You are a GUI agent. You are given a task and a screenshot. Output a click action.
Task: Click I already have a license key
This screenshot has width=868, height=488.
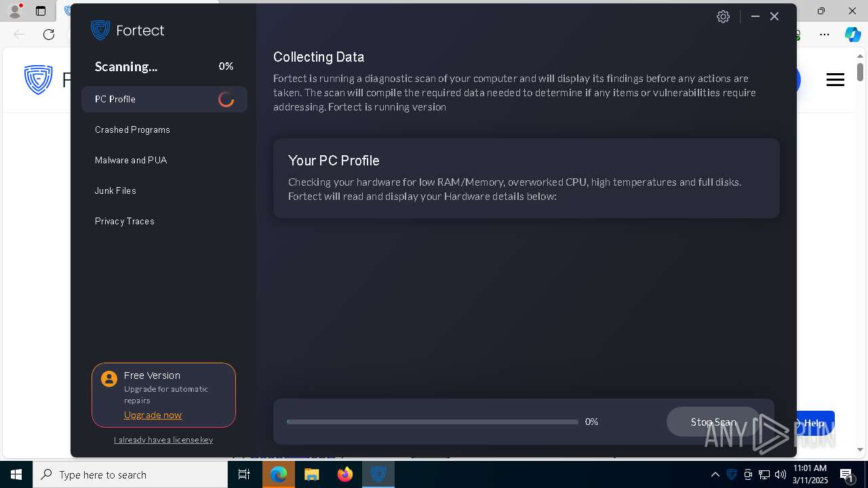click(x=163, y=440)
